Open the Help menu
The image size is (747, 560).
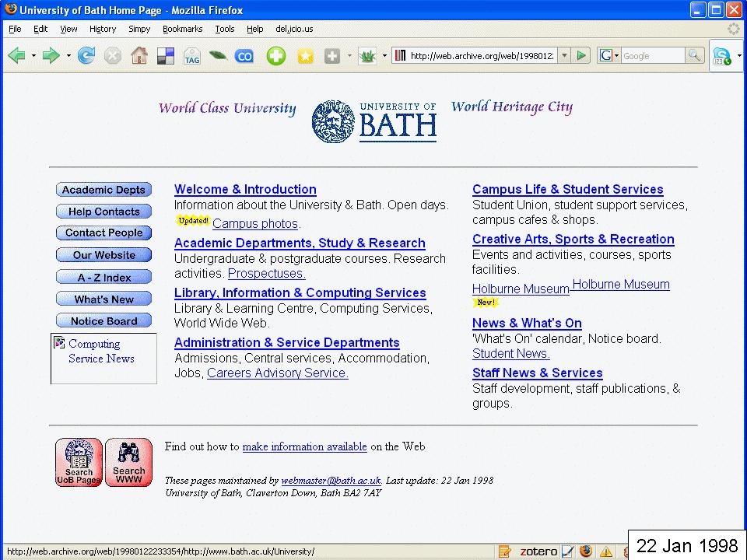click(x=255, y=29)
